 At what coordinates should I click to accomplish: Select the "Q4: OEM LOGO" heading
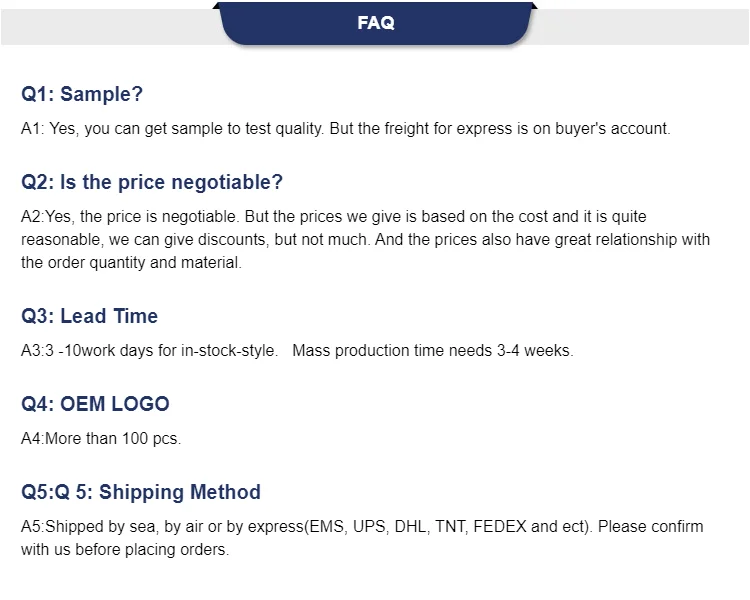95,404
